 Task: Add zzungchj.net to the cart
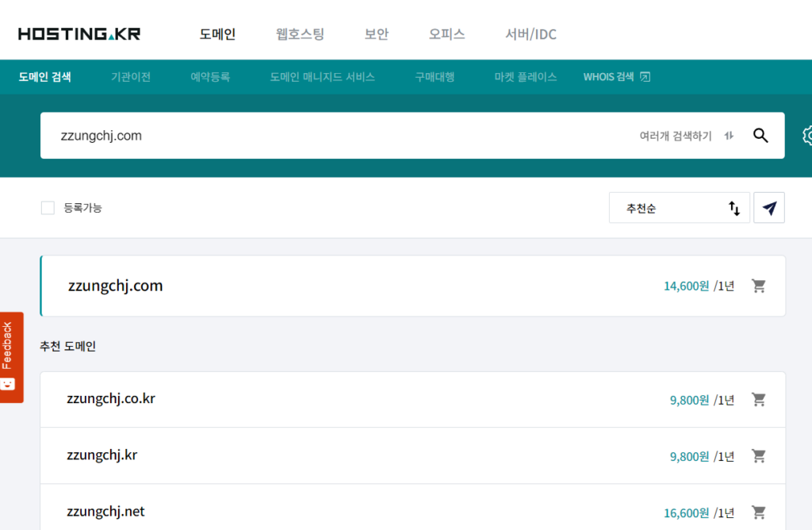click(x=759, y=513)
